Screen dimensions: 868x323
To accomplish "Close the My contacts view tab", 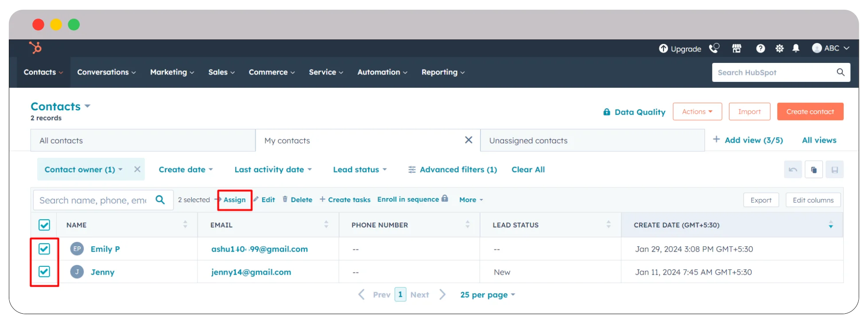I will (x=469, y=140).
